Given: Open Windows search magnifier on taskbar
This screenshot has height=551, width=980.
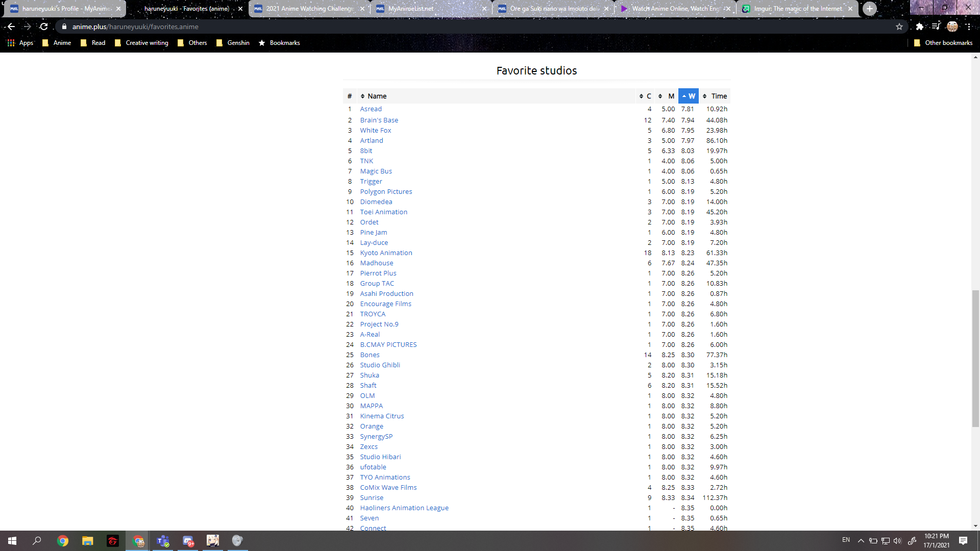Looking at the screenshot, I should point(37,541).
